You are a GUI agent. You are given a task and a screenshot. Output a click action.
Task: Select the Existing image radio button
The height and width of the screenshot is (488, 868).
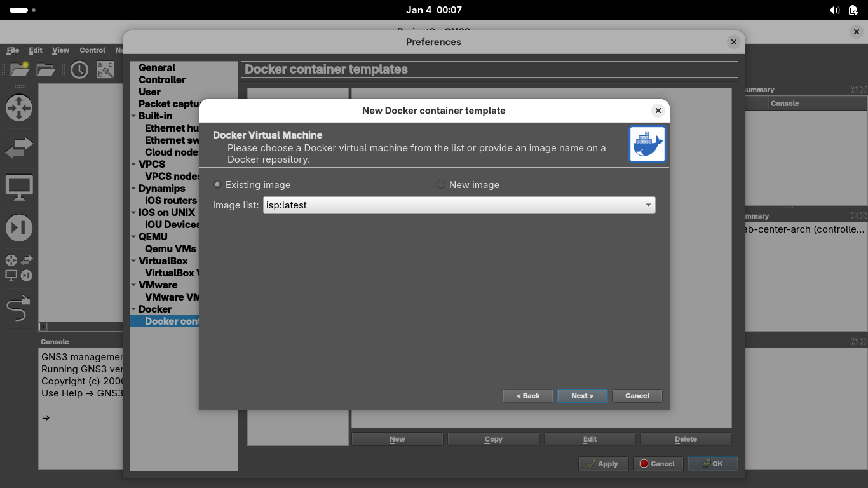point(217,185)
